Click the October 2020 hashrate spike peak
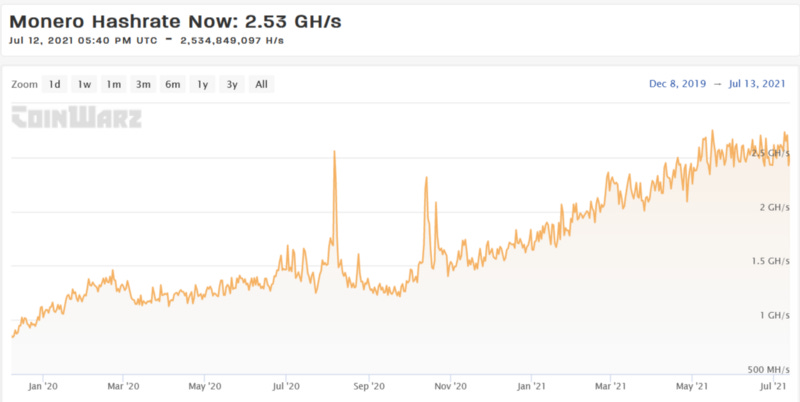Viewport: 800px width, 402px height. tap(426, 178)
